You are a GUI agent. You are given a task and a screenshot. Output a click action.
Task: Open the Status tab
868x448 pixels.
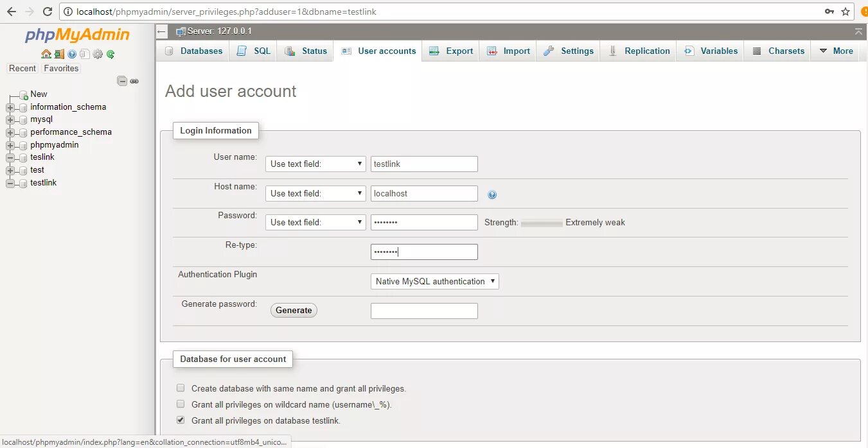click(x=305, y=51)
